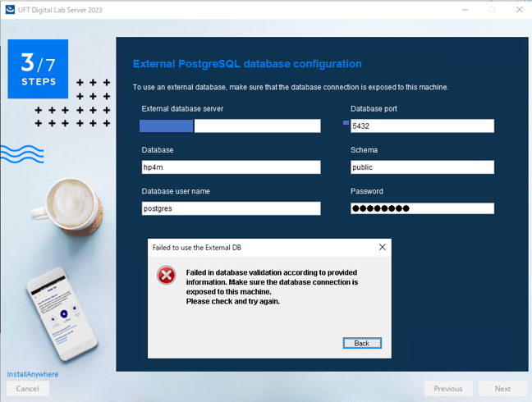Click the window title UFT Digital Lab Server 2023
The height and width of the screenshot is (402, 532).
click(x=60, y=10)
